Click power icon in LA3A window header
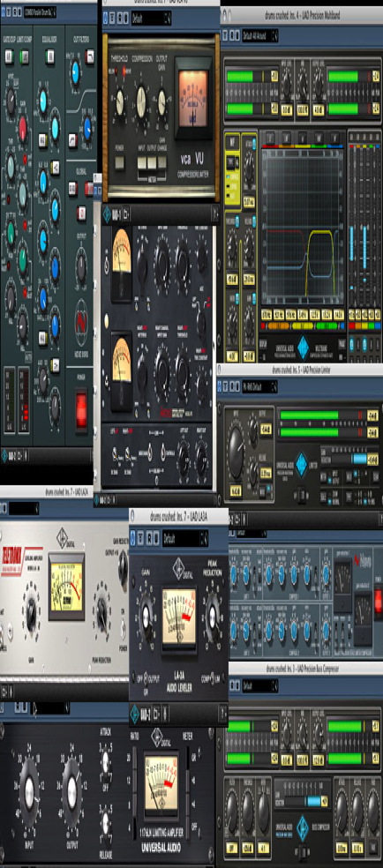This screenshot has width=383, height=868. pyautogui.click(x=134, y=537)
